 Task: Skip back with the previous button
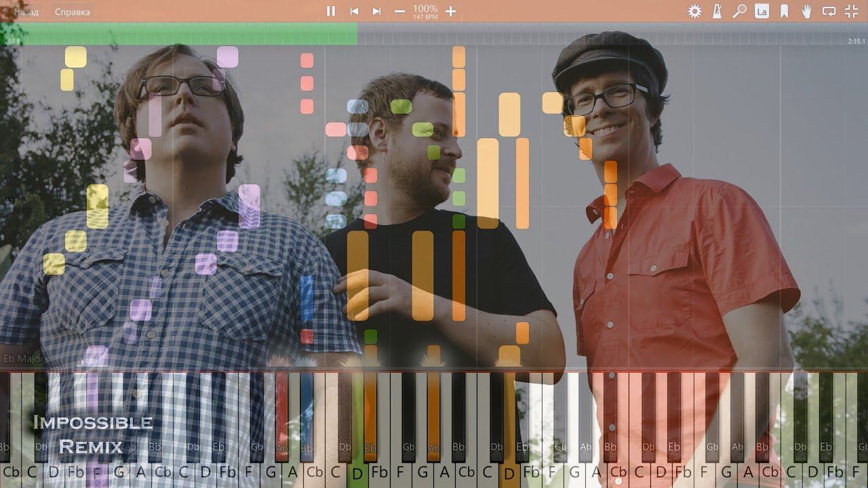354,11
